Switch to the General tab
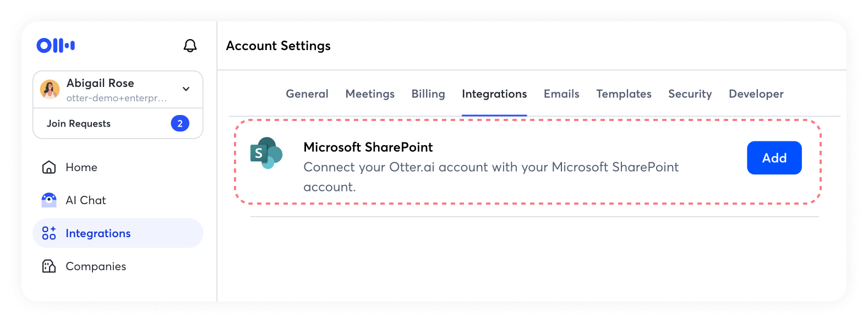868x323 pixels. tap(307, 94)
